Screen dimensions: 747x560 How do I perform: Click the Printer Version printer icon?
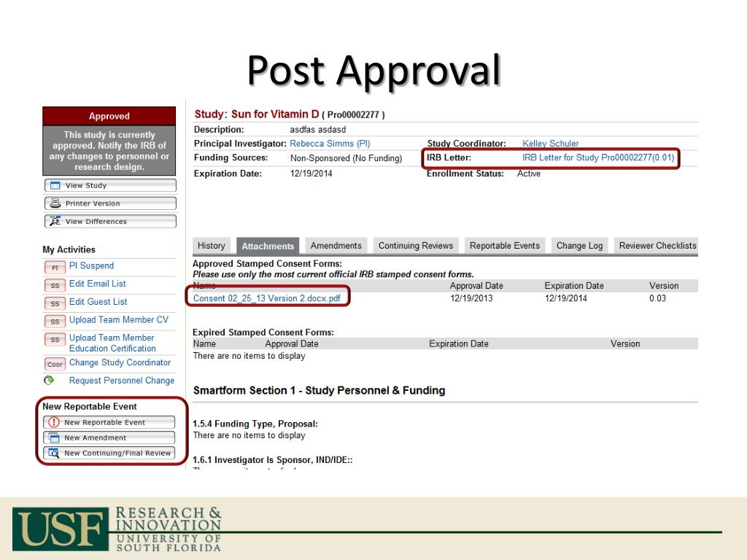click(x=55, y=203)
